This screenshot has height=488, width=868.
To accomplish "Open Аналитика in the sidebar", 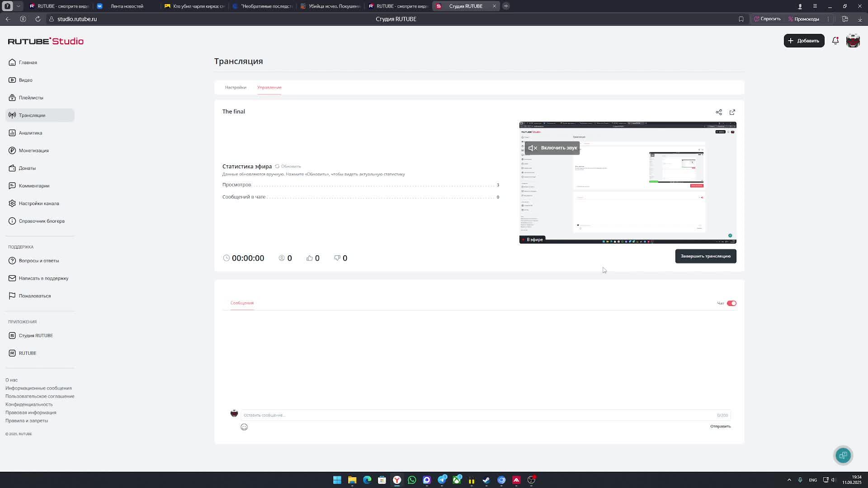I will tap(30, 133).
